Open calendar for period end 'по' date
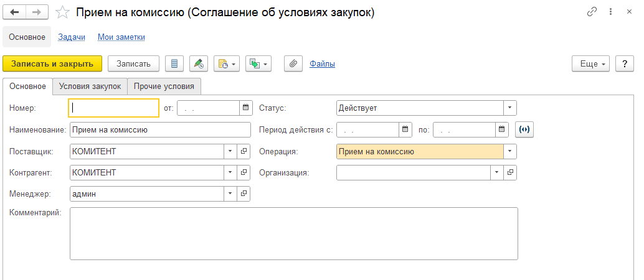This screenshot has height=280, width=644. click(x=503, y=129)
